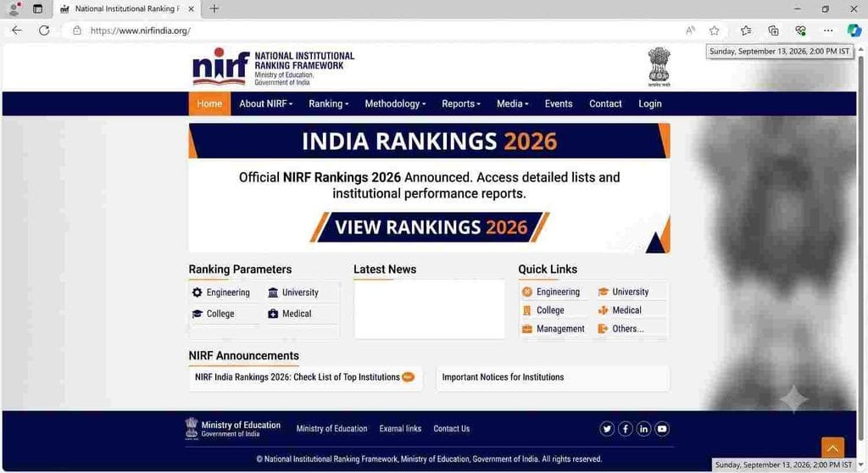Click the INDIA RANKINGS 2026 banner
This screenshot has width=868, height=473.
pyautogui.click(x=430, y=142)
